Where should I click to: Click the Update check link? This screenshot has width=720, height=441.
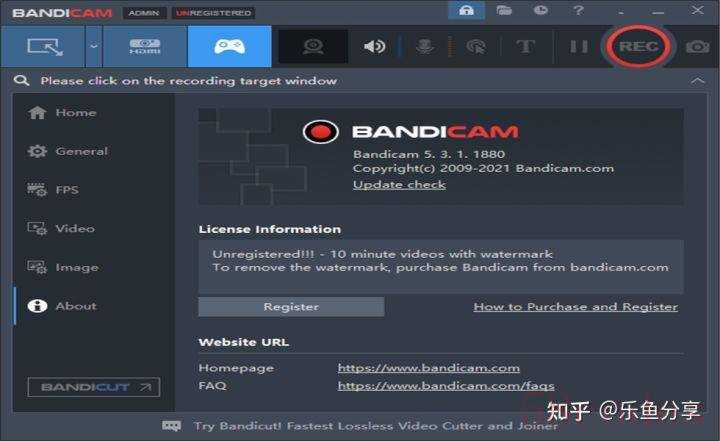[399, 185]
